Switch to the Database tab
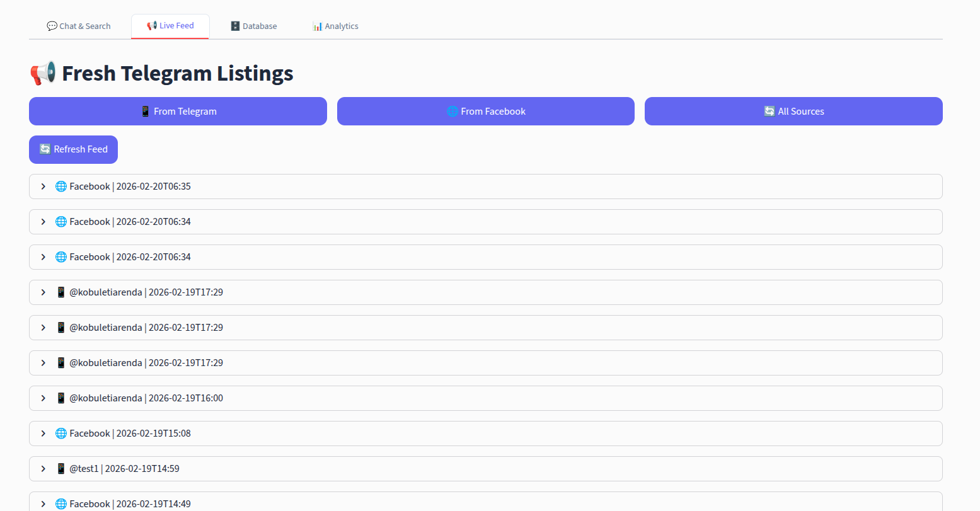This screenshot has height=511, width=980. tap(253, 26)
